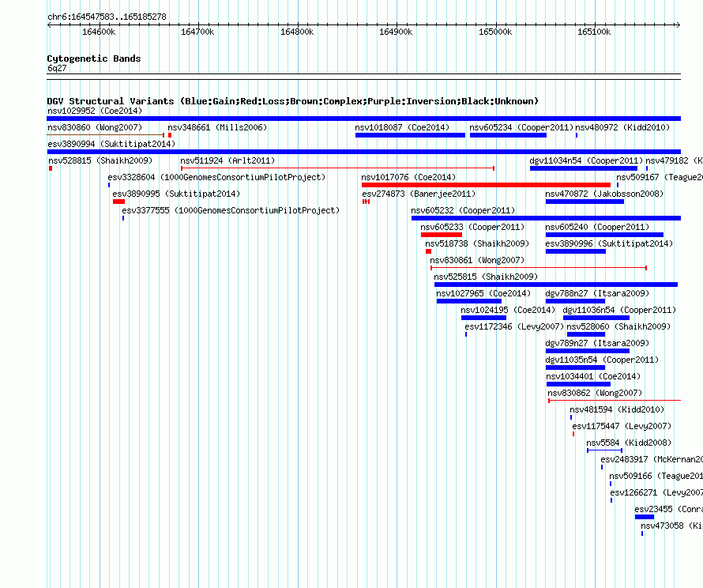This screenshot has width=703, height=588.
Task: Click the blue bar under esv23455
Action: tap(645, 517)
